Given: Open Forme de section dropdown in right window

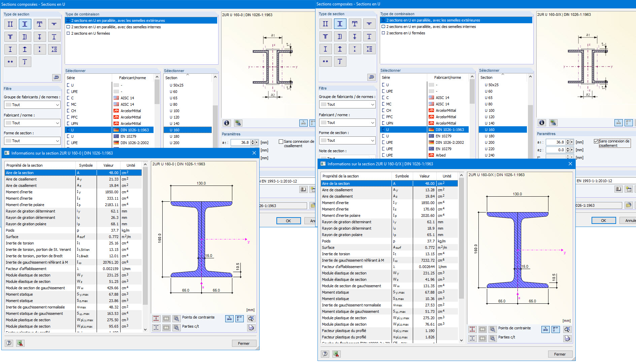Looking at the screenshot, I should pyautogui.click(x=347, y=140).
